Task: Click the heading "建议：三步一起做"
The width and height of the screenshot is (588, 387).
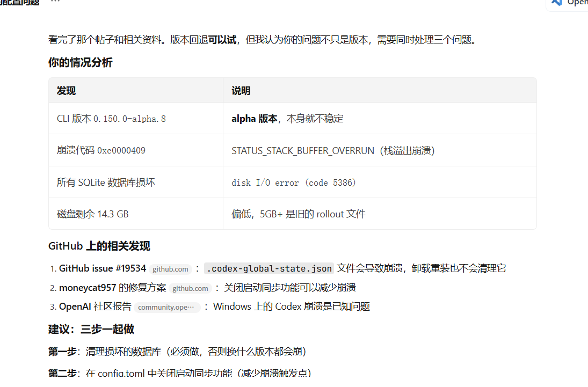Action: click(x=91, y=329)
